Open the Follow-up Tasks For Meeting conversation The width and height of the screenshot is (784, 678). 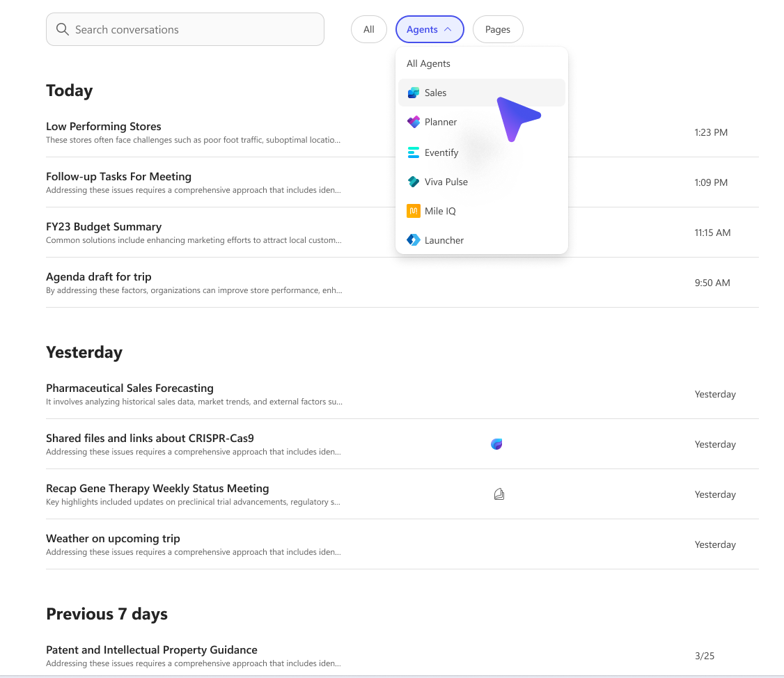click(118, 177)
